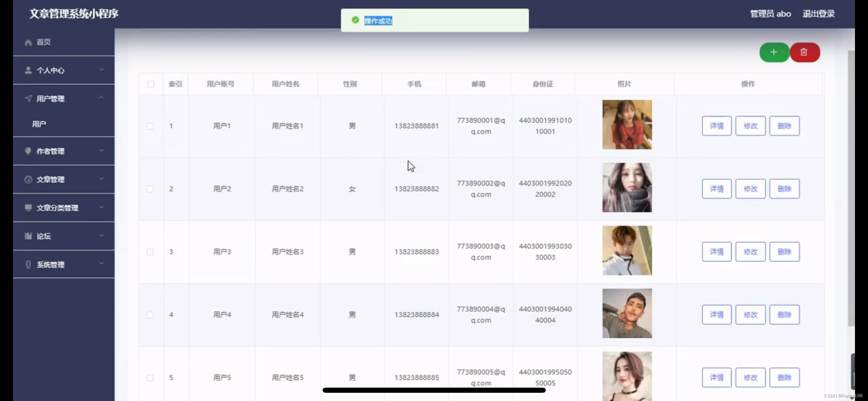The height and width of the screenshot is (401, 868).
Task: Open the 作者管理 menu item
Action: click(51, 151)
